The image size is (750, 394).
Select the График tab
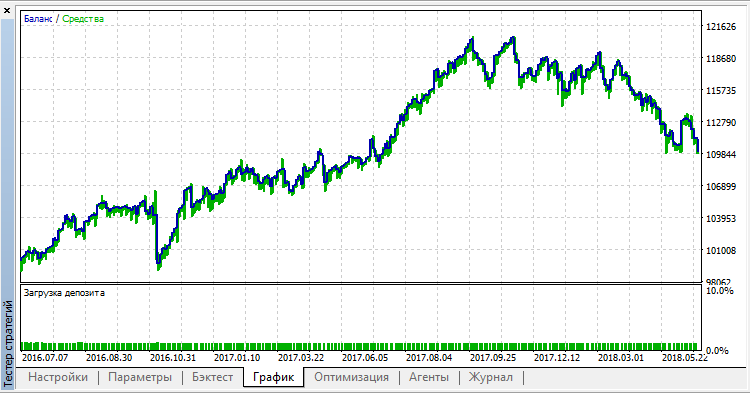274,377
